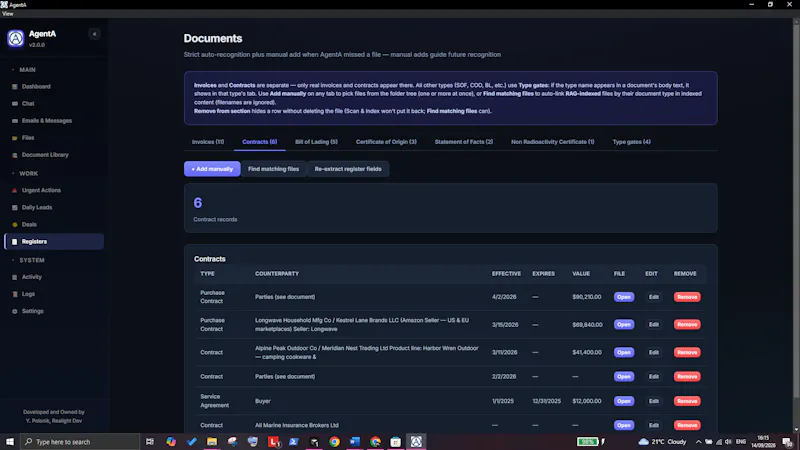
Task: Open Settings in the sidebar
Action: (x=32, y=311)
